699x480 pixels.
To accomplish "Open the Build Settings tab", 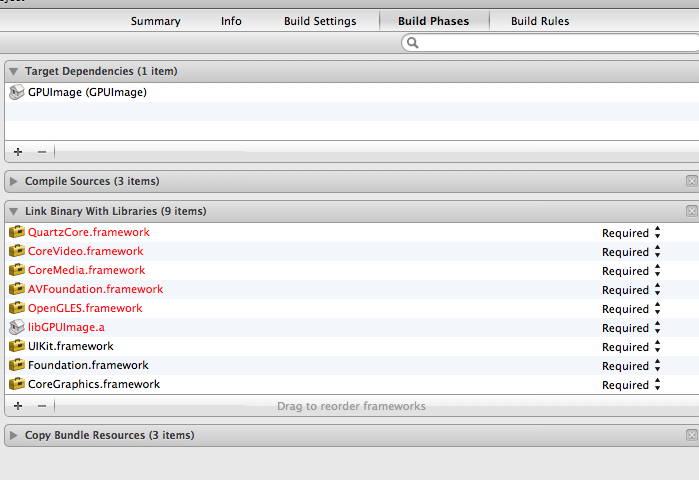I will [x=320, y=21].
